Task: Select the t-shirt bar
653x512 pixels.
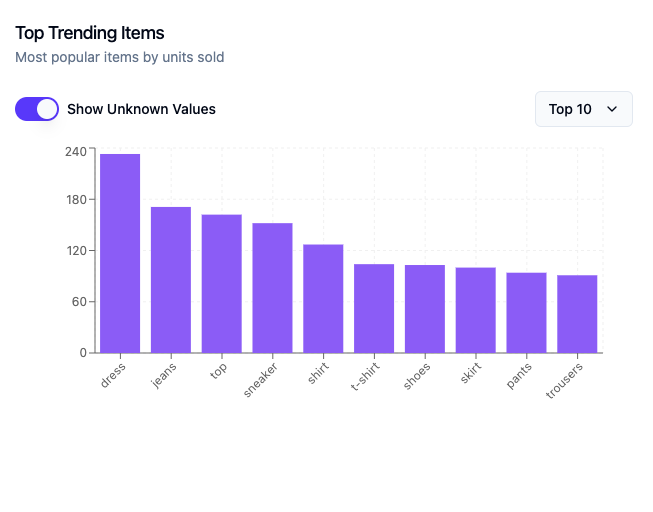Action: pyautogui.click(x=374, y=308)
